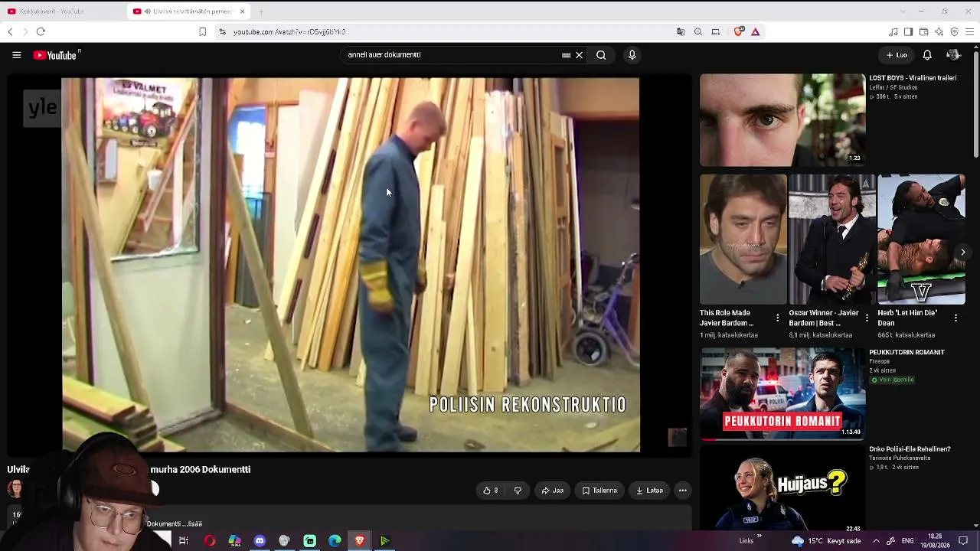This screenshot has height=551, width=980.
Task: Open YouTube notifications bell
Action: click(927, 55)
